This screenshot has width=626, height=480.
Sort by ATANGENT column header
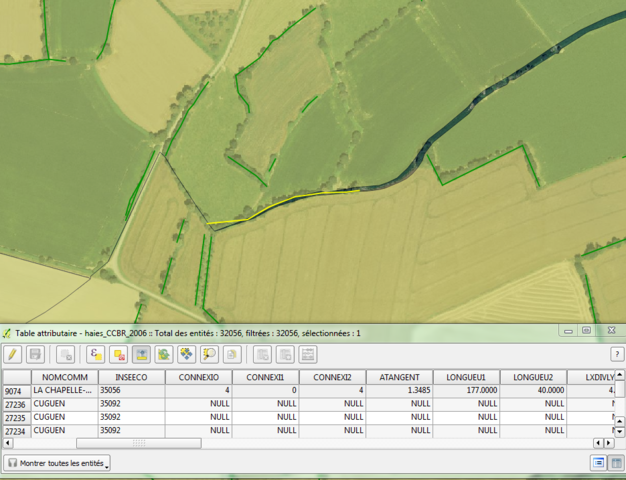(399, 377)
